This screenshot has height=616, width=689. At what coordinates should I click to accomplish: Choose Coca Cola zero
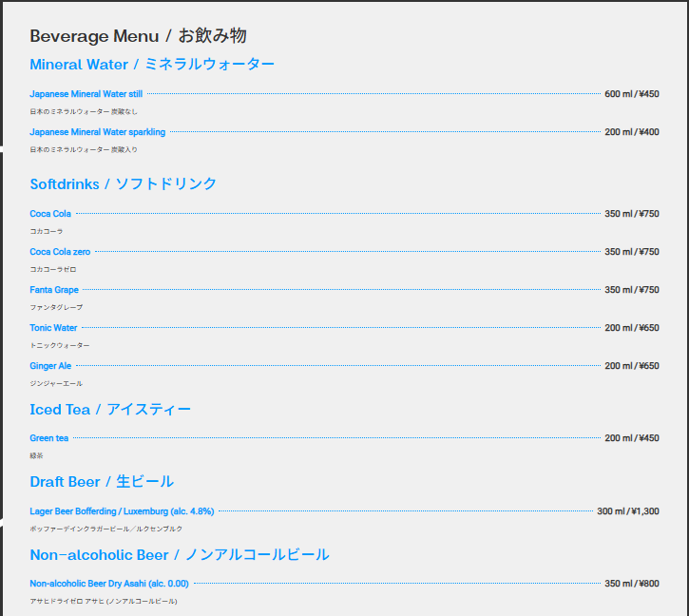(x=60, y=252)
